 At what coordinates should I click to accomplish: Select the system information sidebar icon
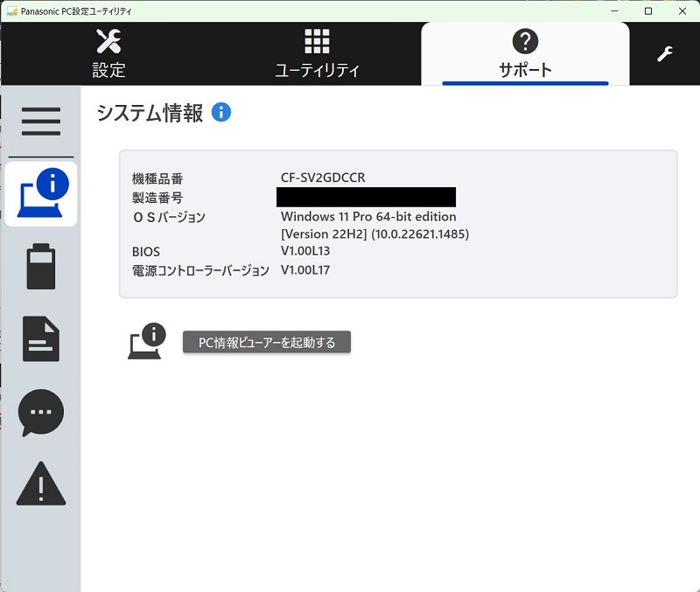click(41, 194)
